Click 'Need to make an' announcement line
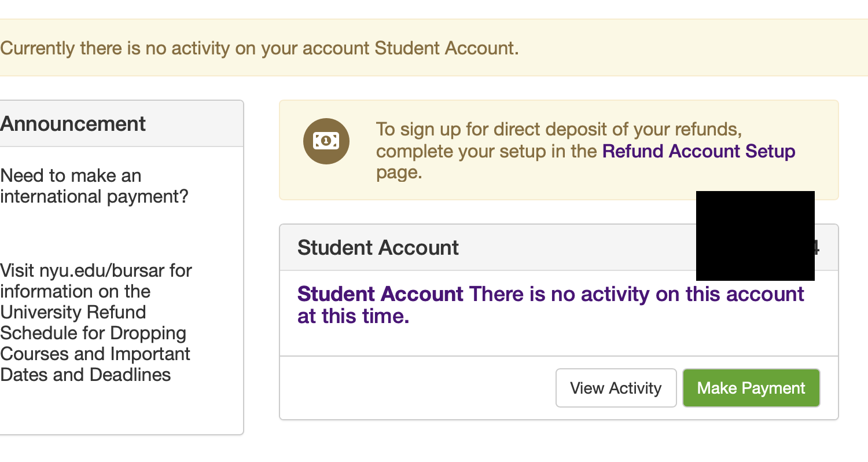The height and width of the screenshot is (462, 868). [x=71, y=175]
